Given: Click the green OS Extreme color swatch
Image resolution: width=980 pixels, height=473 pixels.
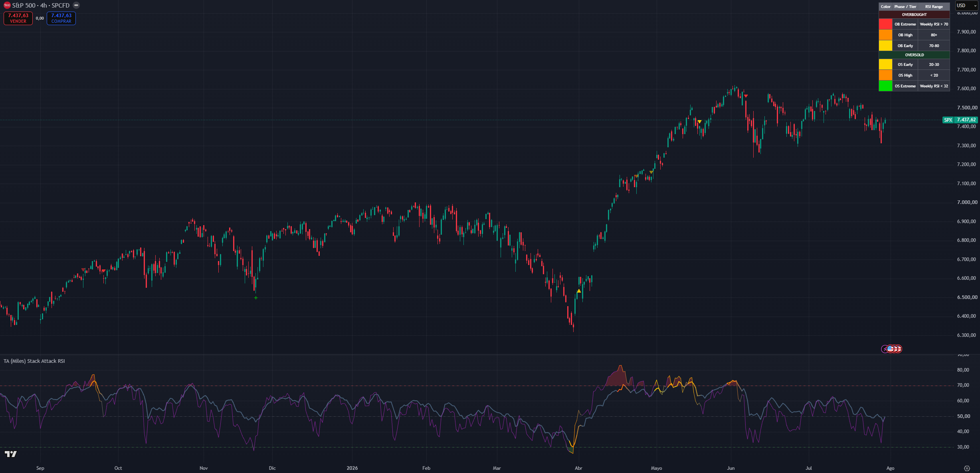Looking at the screenshot, I should [x=885, y=86].
